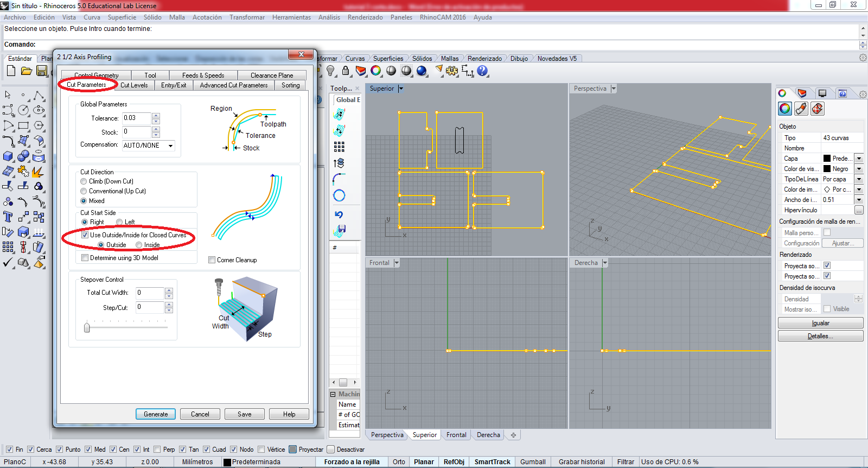Click the lock objects padlock icon
The image size is (868, 468).
(x=346, y=71)
